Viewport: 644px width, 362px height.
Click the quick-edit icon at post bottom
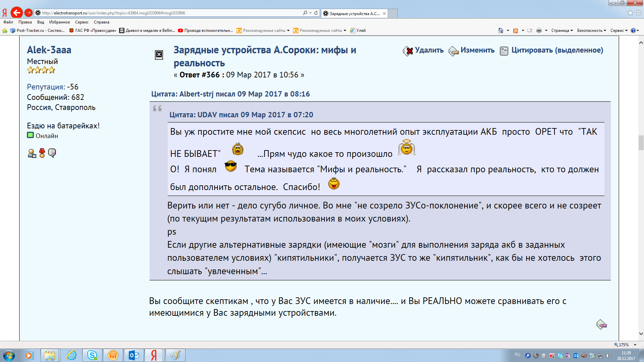coord(601,324)
